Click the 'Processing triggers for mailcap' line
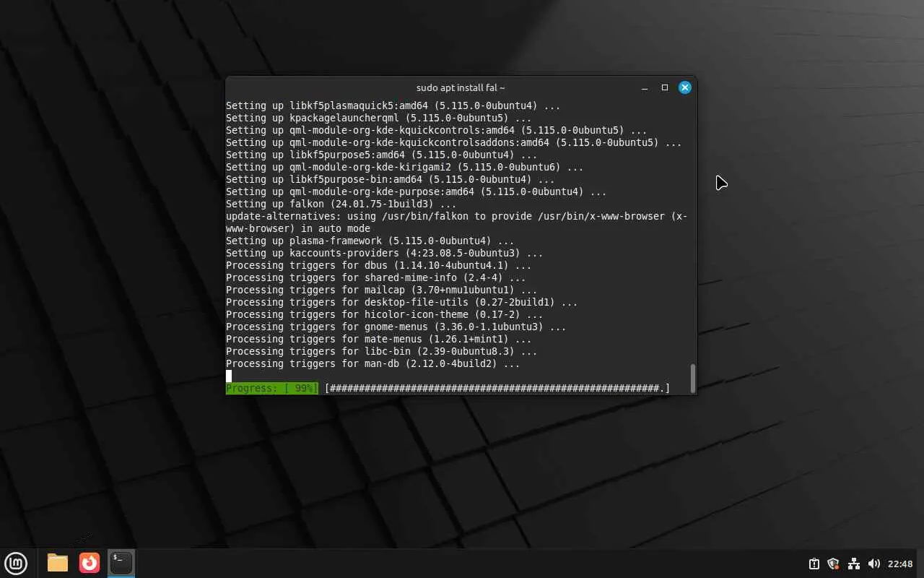This screenshot has height=578, width=924. pyautogui.click(x=382, y=290)
